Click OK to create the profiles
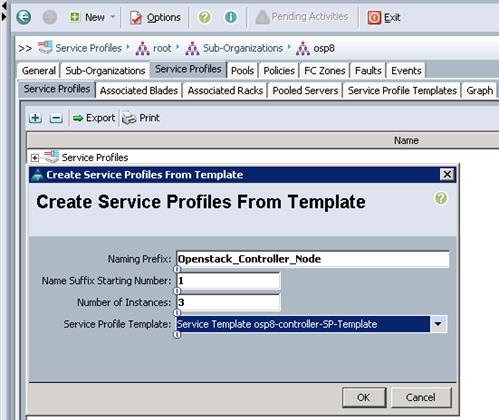The image size is (499, 420). [x=364, y=397]
